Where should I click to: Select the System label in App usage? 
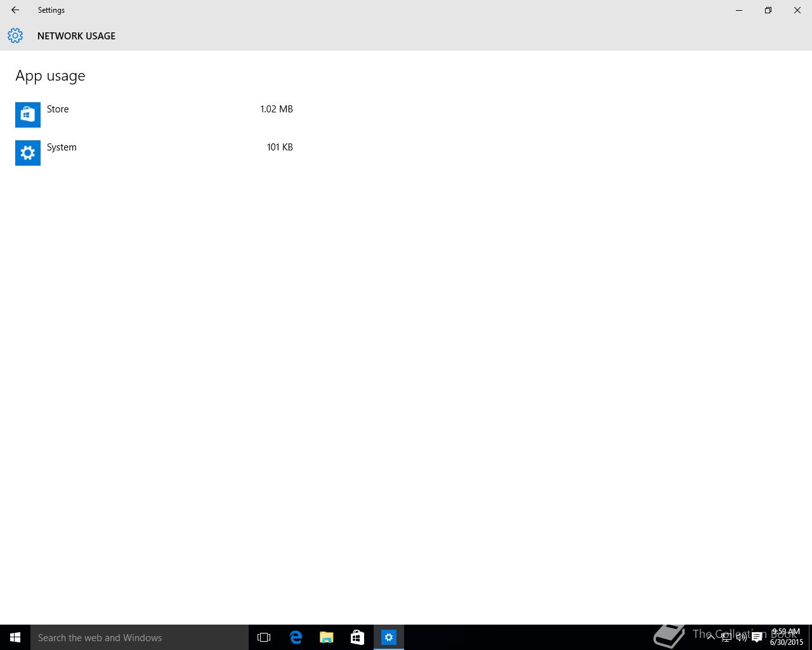[x=62, y=147]
